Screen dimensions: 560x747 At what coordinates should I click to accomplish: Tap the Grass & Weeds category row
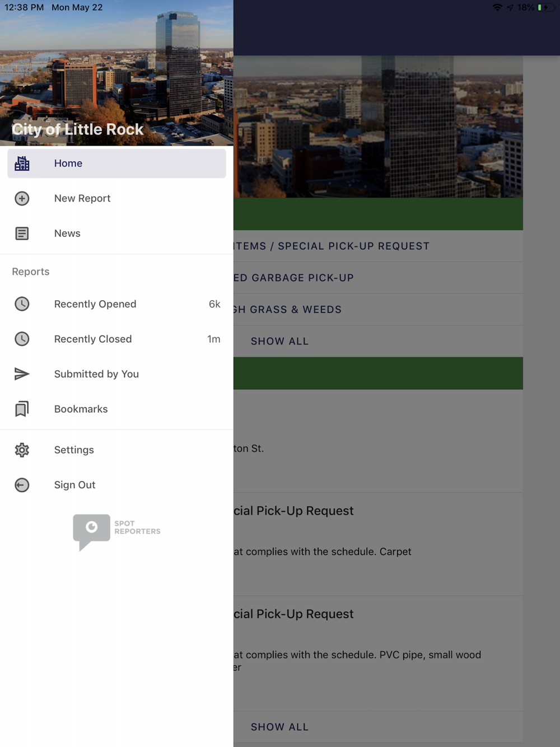[378, 309]
